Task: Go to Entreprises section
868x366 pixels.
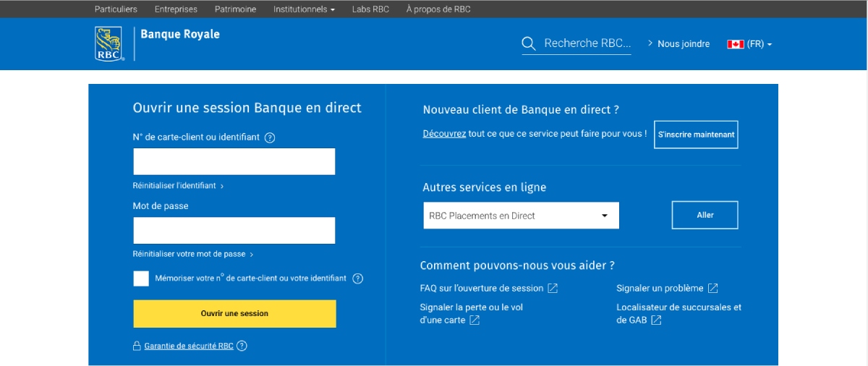Action: click(x=176, y=9)
